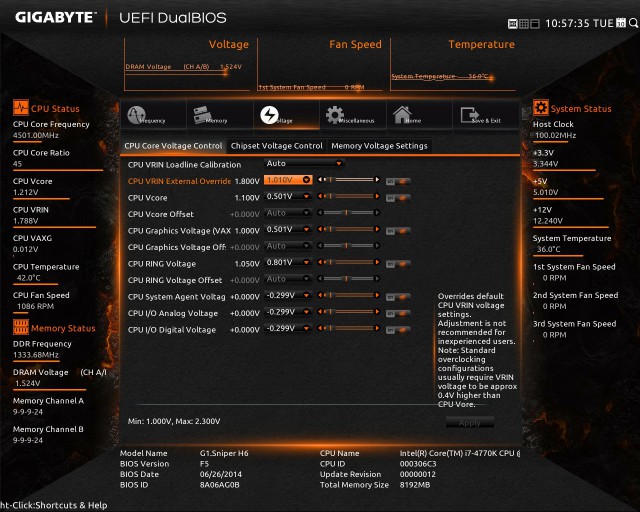The image size is (640, 512).
Task: Toggle the CPU I/O Analog Voltage on/off switch
Action: [x=398, y=313]
